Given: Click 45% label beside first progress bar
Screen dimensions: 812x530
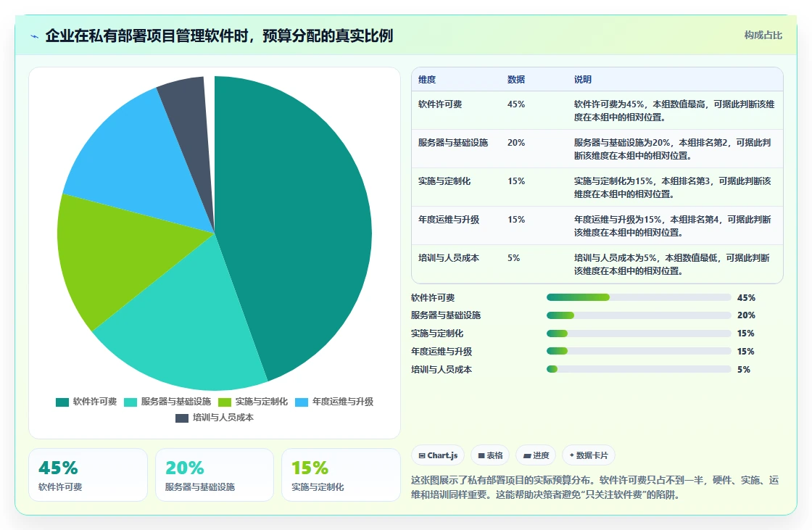Looking at the screenshot, I should click(x=746, y=298).
